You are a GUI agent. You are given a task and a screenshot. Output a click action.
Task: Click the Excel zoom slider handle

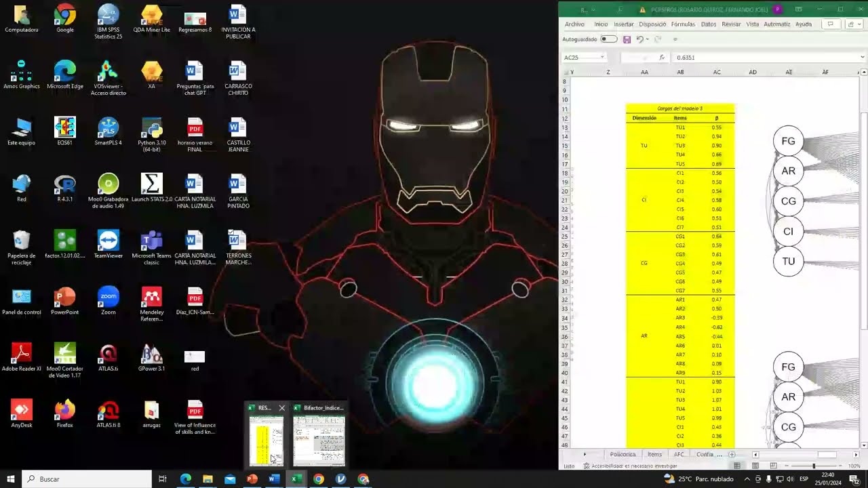[x=814, y=466]
